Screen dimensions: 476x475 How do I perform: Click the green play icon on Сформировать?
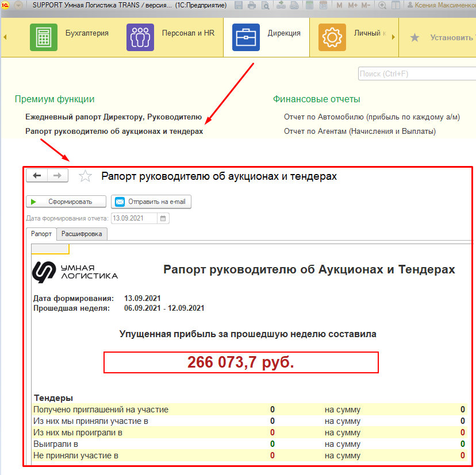[34, 202]
